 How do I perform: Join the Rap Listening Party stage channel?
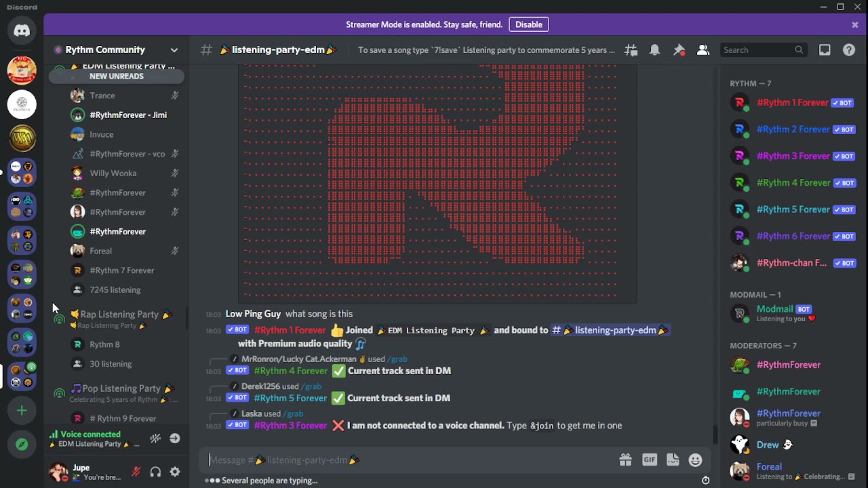click(x=117, y=319)
